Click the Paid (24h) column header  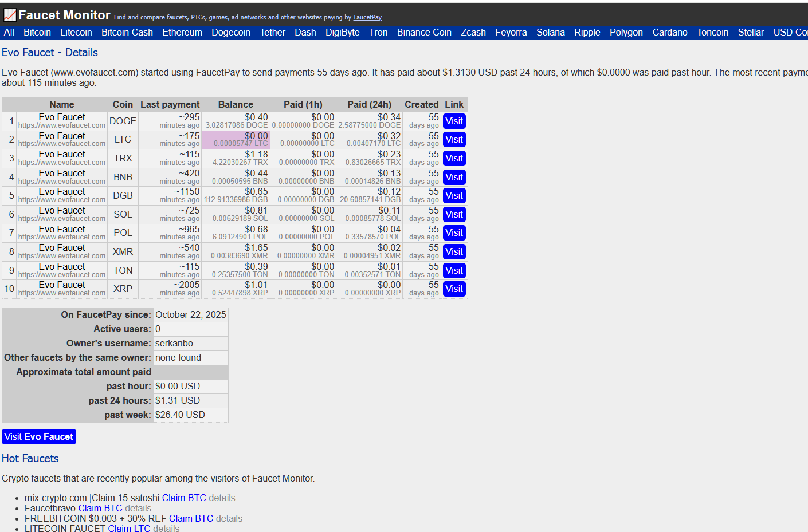pyautogui.click(x=369, y=104)
